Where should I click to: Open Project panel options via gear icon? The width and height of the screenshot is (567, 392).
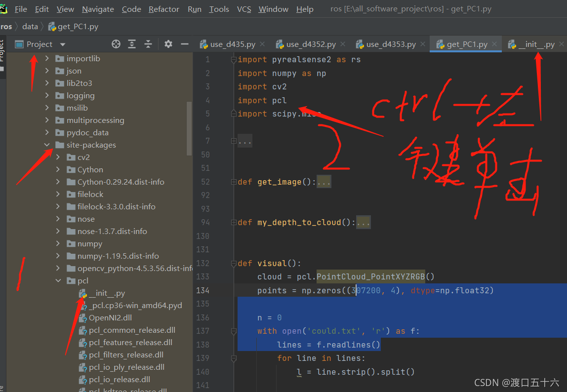click(x=168, y=44)
